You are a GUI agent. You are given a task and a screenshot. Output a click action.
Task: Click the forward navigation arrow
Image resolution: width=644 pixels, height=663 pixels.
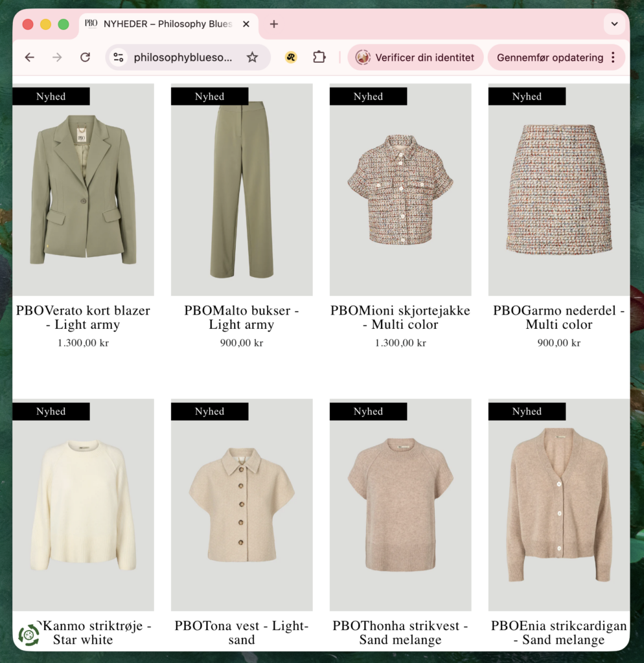(57, 58)
